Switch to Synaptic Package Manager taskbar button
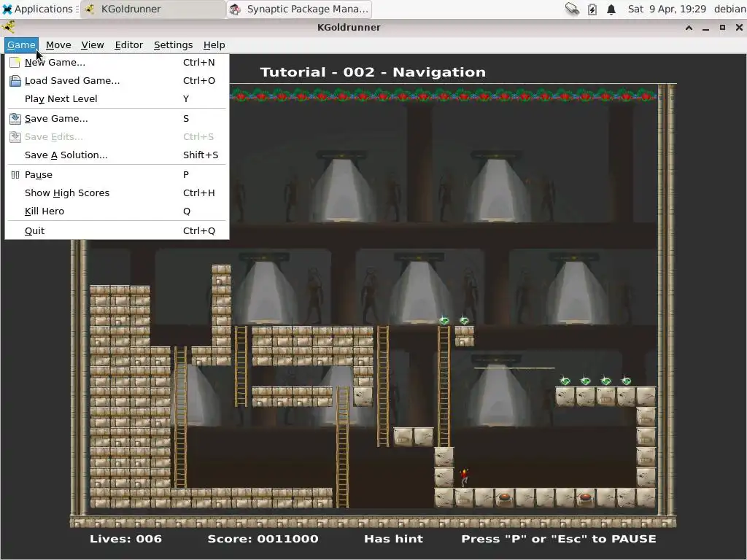The height and width of the screenshot is (560, 747). click(x=299, y=9)
